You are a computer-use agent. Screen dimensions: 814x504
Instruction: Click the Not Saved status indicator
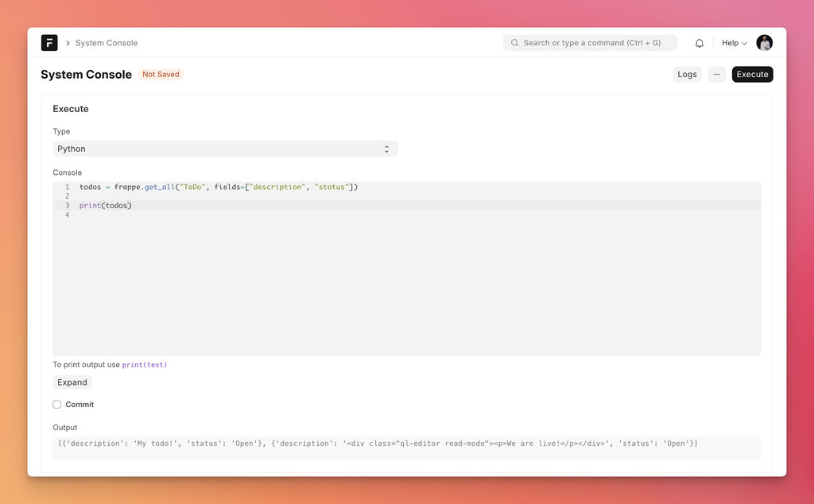[x=161, y=75]
